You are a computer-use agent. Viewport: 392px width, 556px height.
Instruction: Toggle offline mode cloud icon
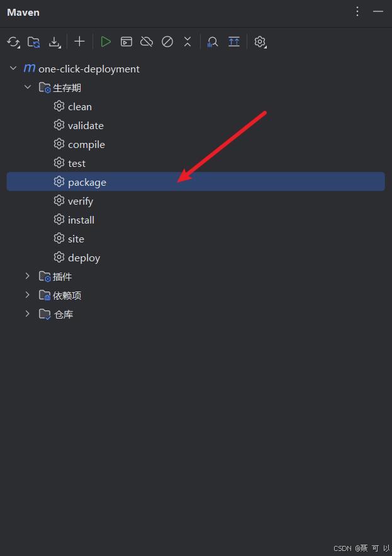pyautogui.click(x=147, y=42)
